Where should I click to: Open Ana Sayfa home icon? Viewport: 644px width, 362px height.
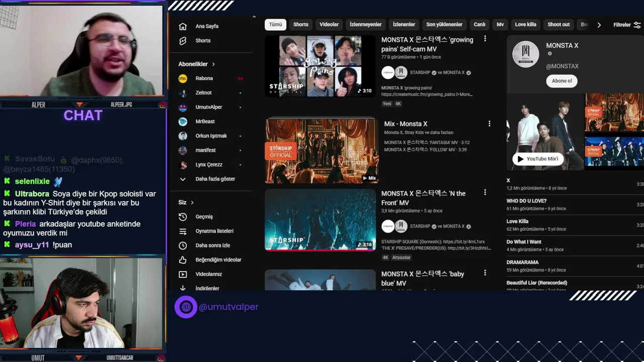click(x=183, y=26)
